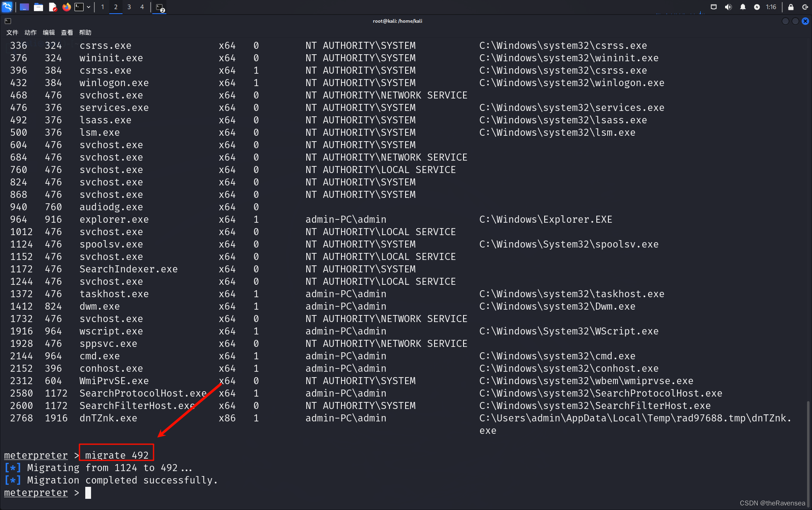
Task: Open the file manager from the panel
Action: 38,7
